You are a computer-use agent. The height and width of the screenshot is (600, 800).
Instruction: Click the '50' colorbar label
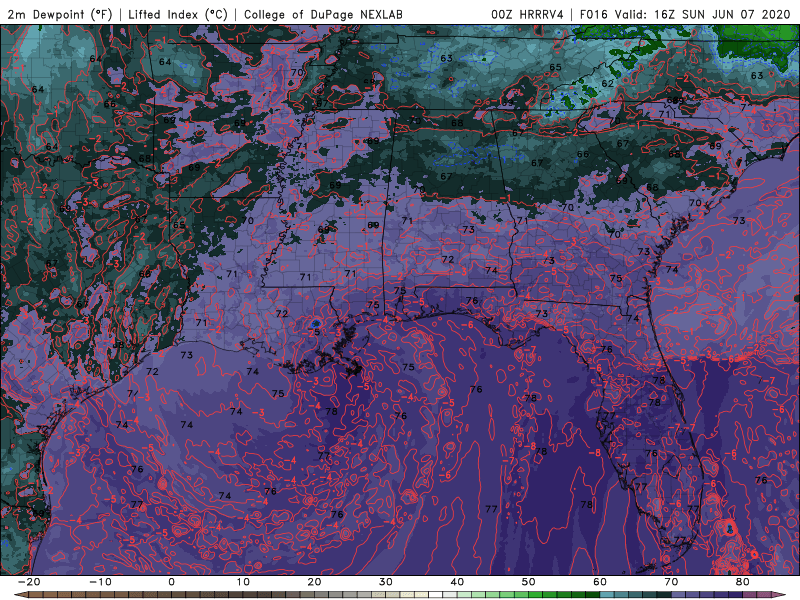tap(529, 582)
